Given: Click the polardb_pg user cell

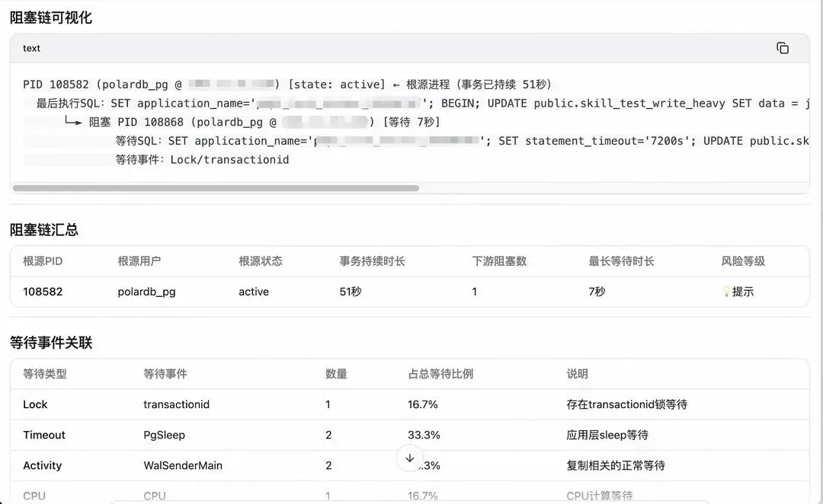Looking at the screenshot, I should point(146,292).
